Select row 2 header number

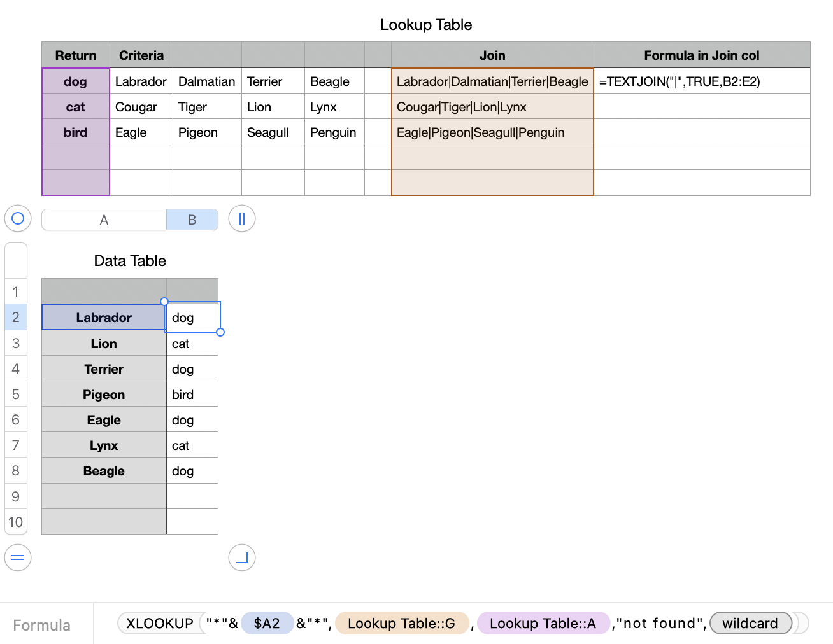pyautogui.click(x=16, y=318)
